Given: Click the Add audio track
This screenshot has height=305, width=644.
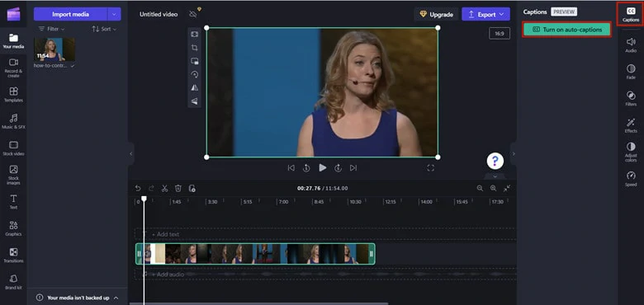Looking at the screenshot, I should coord(325,274).
